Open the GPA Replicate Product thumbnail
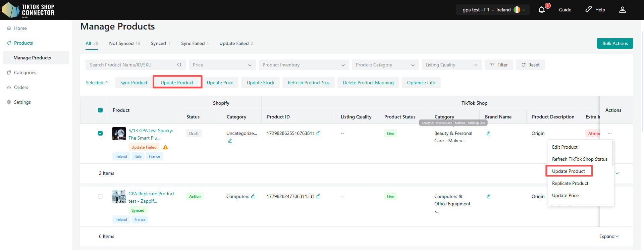 (119, 197)
